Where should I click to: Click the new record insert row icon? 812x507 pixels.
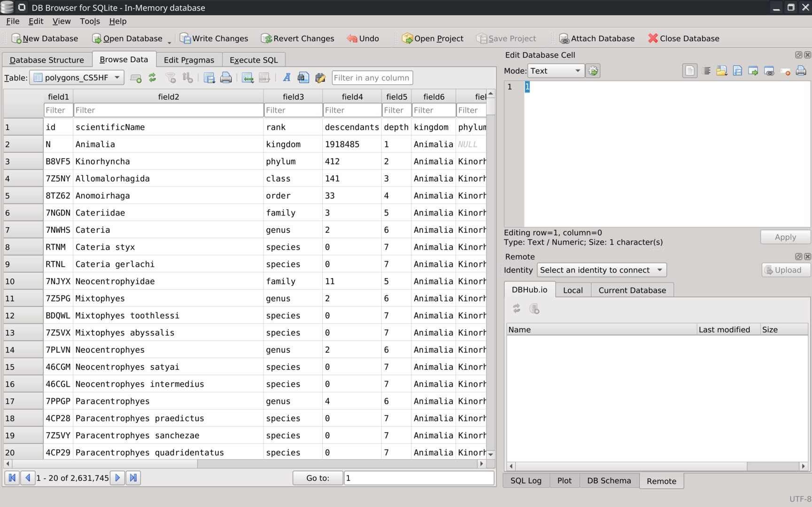[x=247, y=78]
